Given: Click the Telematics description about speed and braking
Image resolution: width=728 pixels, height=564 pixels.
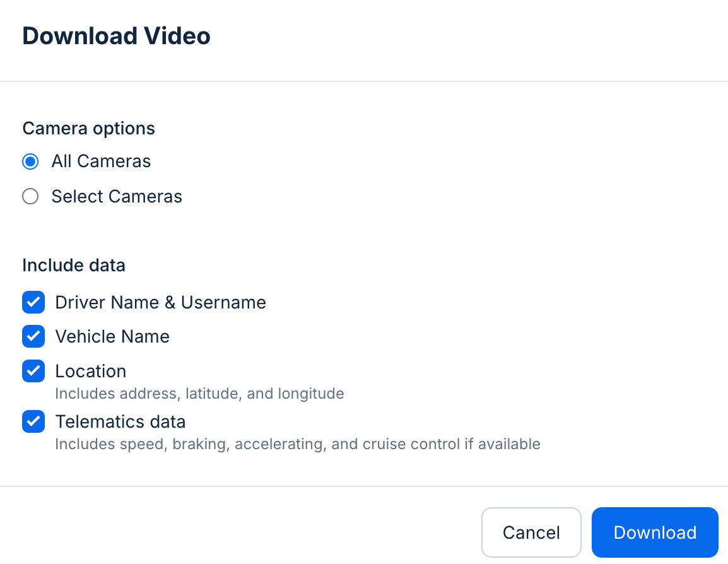Looking at the screenshot, I should point(298,444).
